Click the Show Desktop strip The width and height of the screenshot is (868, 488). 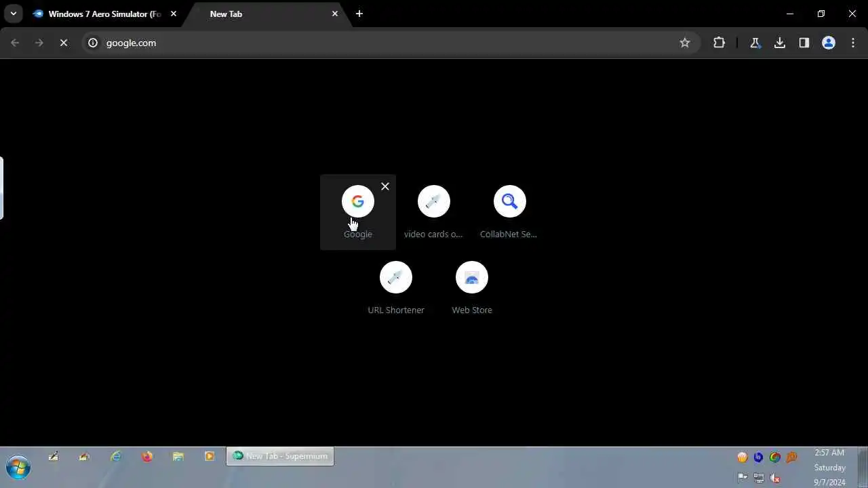pos(863,468)
